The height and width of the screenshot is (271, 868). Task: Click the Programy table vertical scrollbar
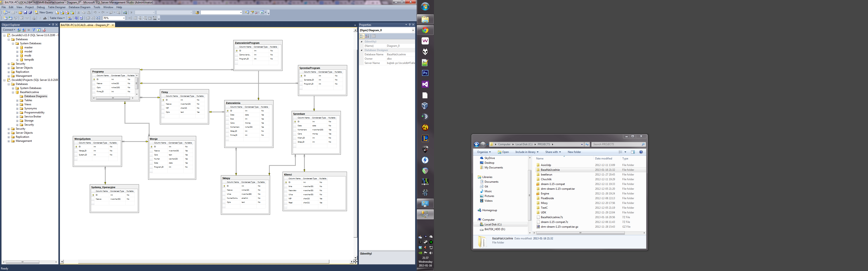pos(137,85)
